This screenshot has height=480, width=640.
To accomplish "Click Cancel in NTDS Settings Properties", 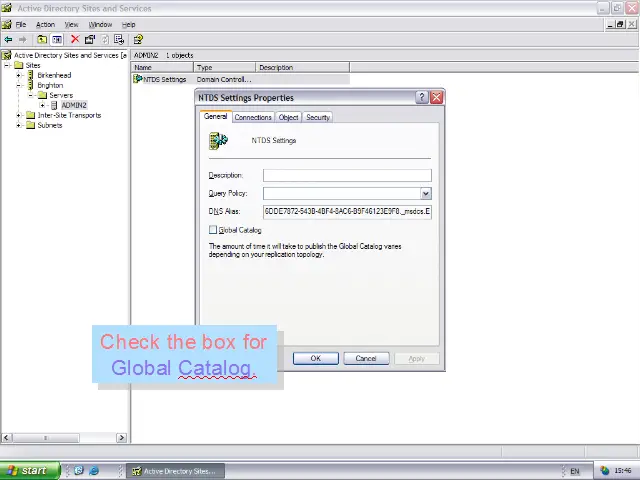I will (x=366, y=358).
